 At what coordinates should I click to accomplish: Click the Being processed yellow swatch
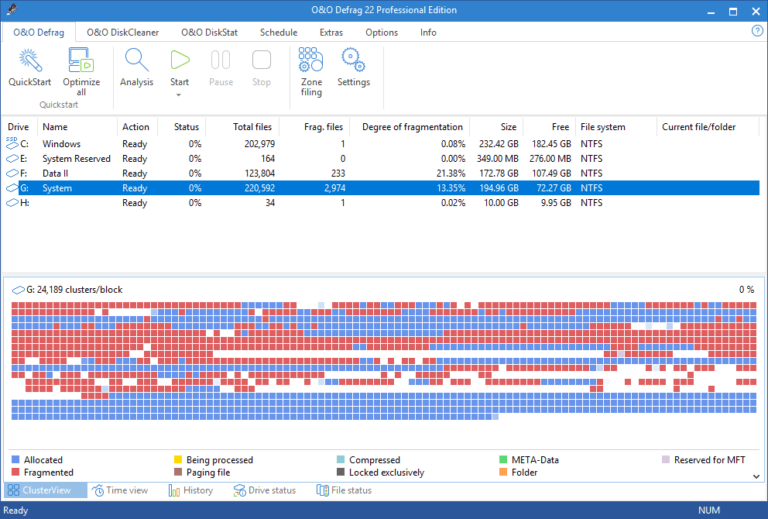[x=178, y=459]
